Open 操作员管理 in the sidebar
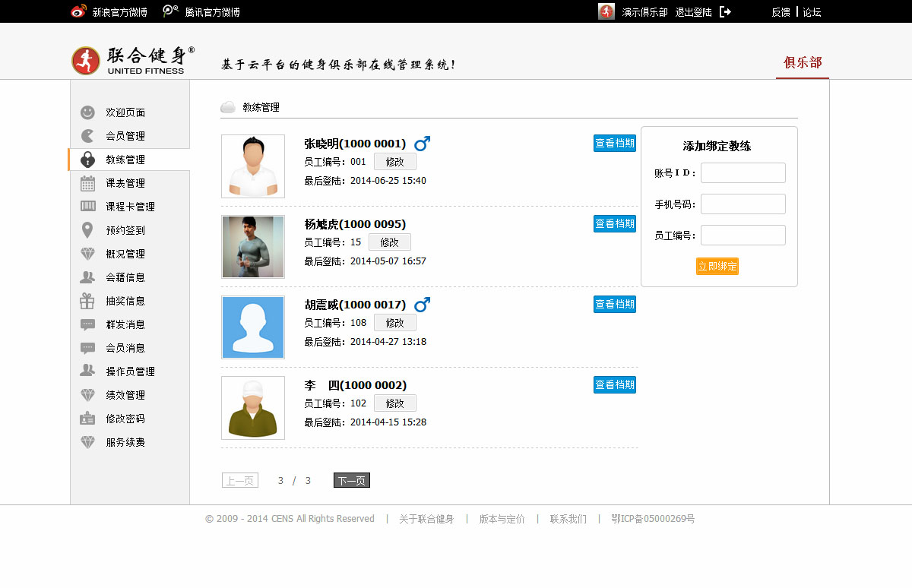Viewport: 912px width, 588px height. click(x=130, y=371)
